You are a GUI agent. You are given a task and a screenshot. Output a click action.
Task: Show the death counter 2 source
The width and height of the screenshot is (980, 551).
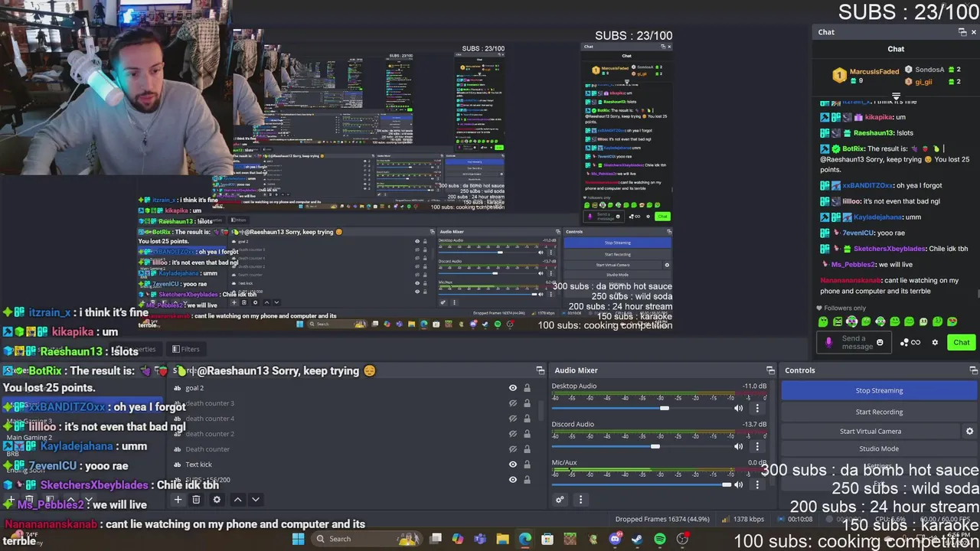[513, 434]
